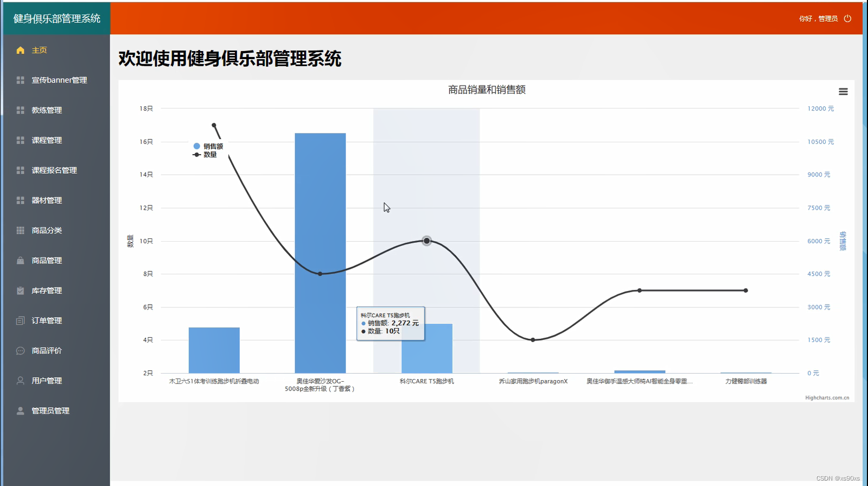The height and width of the screenshot is (486, 868).
Task: Click the 健身俱乐部管理系统 logo title
Action: click(x=57, y=18)
